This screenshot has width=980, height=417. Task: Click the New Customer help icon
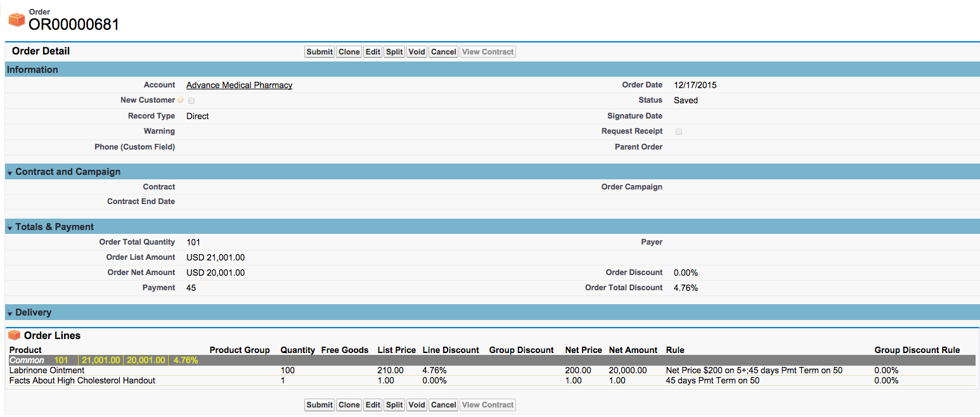(x=181, y=100)
